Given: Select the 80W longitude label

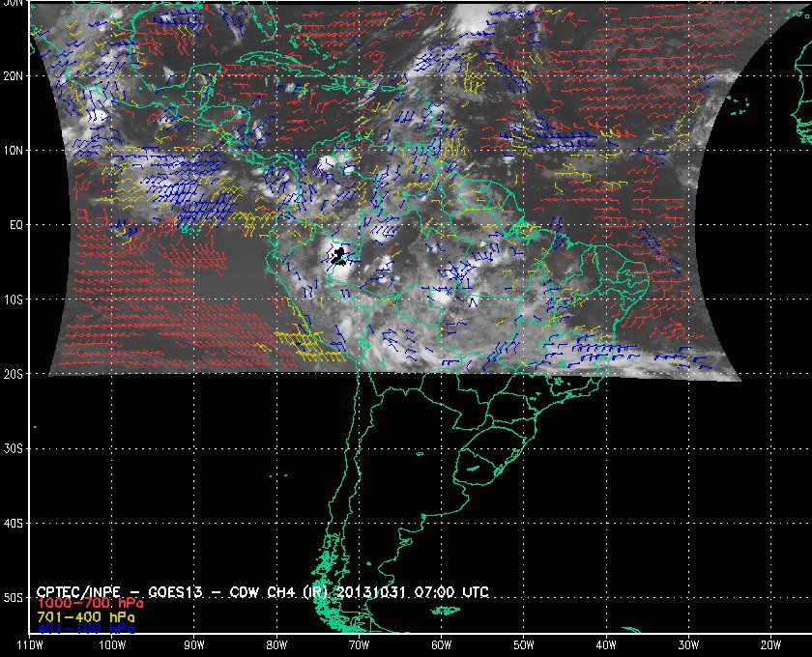Looking at the screenshot, I should pos(276,645).
